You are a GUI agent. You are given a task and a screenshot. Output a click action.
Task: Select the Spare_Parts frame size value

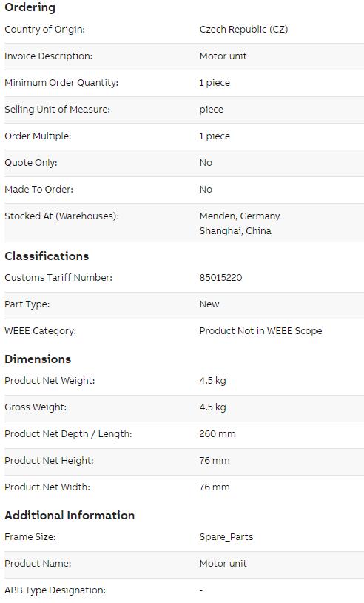[x=226, y=537]
